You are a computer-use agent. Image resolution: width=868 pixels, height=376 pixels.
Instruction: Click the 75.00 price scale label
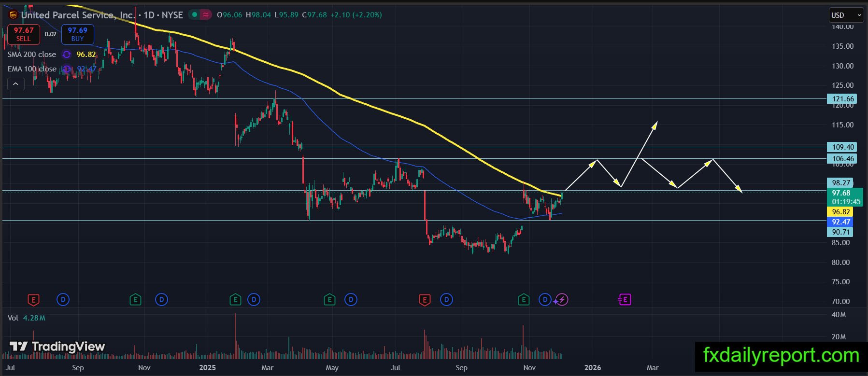tap(840, 282)
